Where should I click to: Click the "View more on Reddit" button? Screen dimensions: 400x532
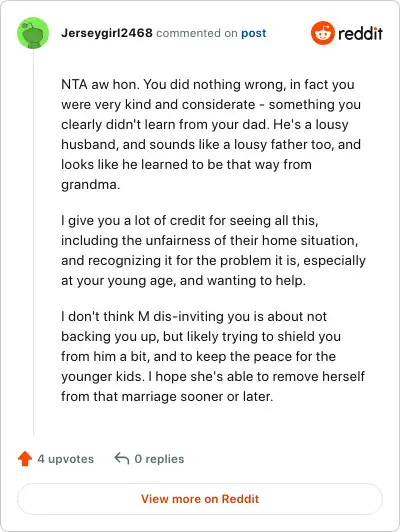coord(200,499)
